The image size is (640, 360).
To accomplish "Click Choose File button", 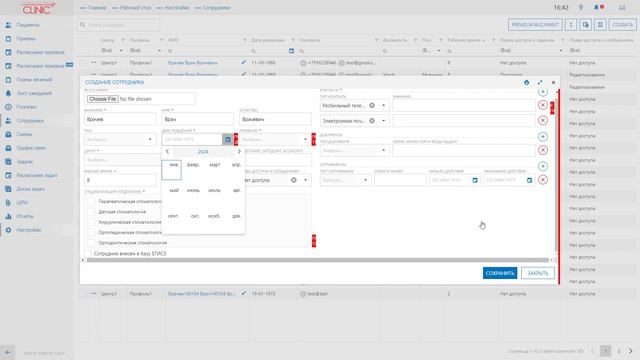I will [102, 99].
